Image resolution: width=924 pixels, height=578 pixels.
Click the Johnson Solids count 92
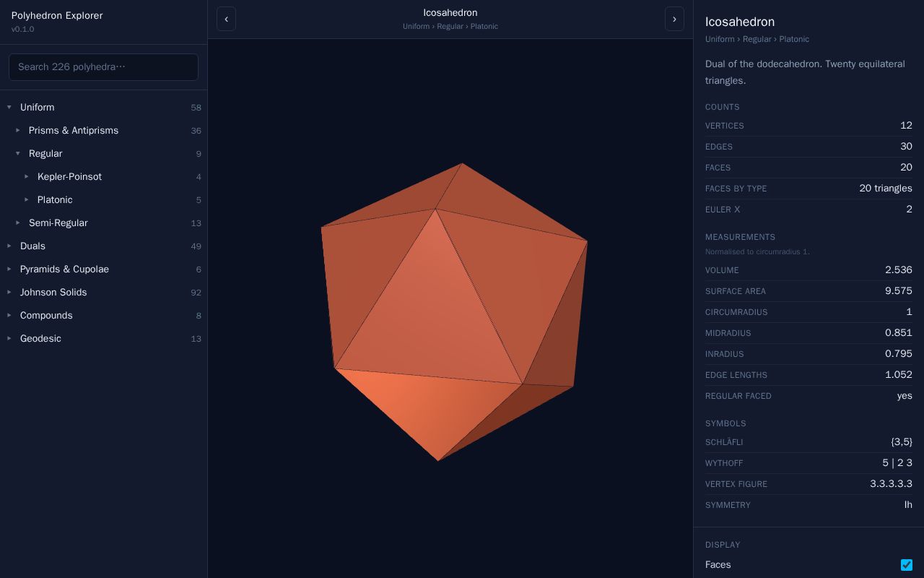tap(196, 293)
